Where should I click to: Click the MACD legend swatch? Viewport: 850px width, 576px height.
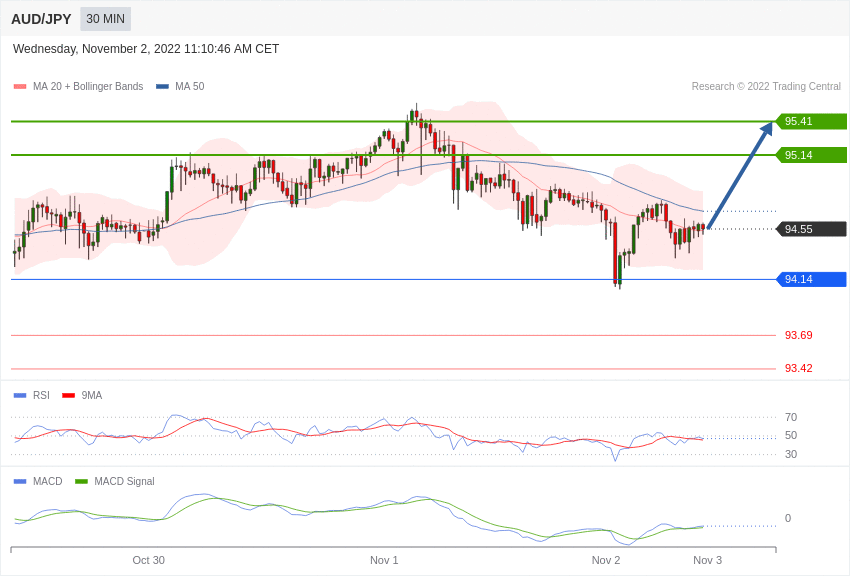[20, 481]
